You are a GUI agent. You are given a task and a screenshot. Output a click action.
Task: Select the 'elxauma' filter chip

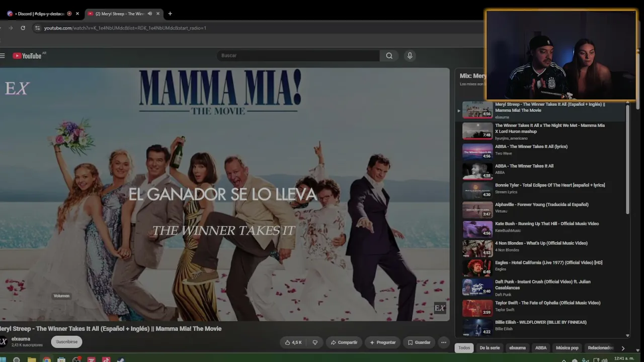[x=517, y=348]
